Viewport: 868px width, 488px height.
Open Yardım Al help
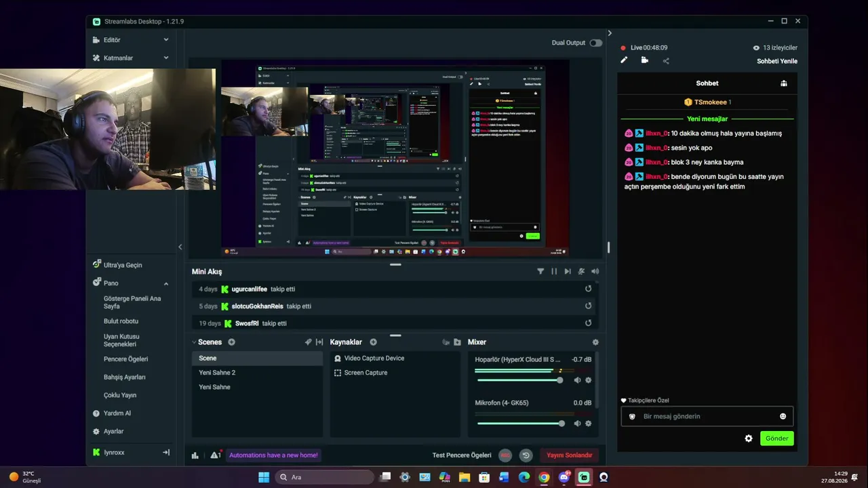tap(117, 413)
